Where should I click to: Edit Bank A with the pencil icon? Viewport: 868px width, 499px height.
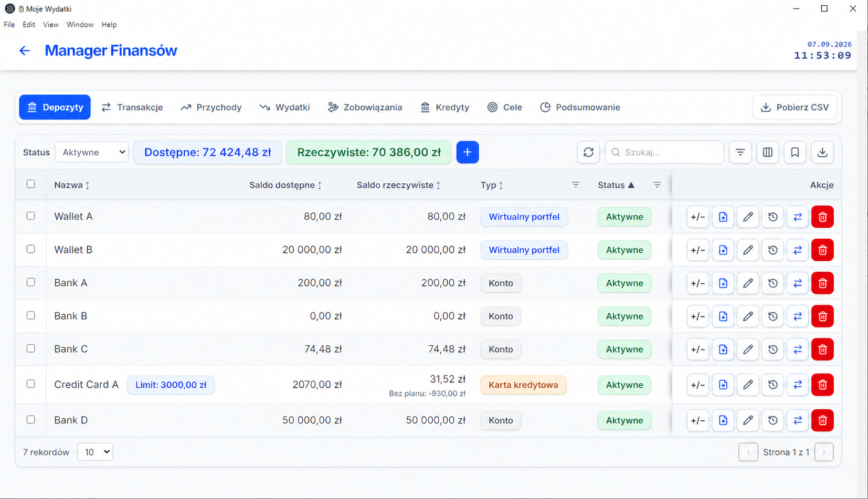click(748, 283)
